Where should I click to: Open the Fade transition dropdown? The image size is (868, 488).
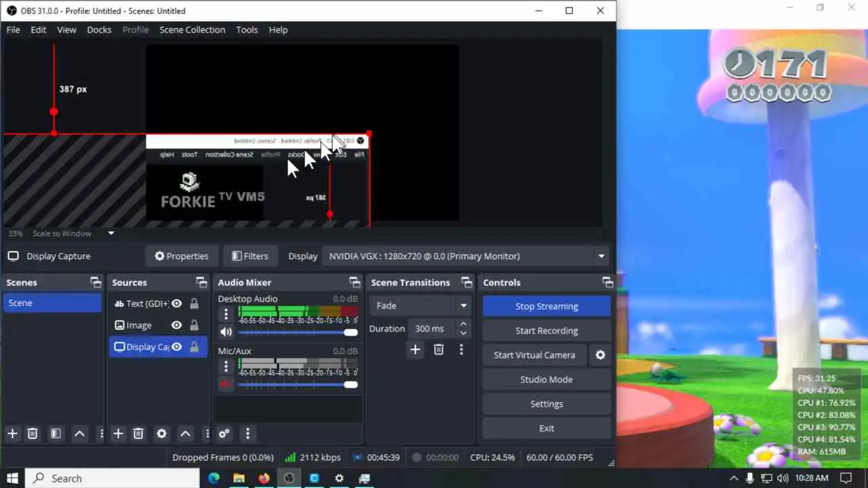click(420, 306)
